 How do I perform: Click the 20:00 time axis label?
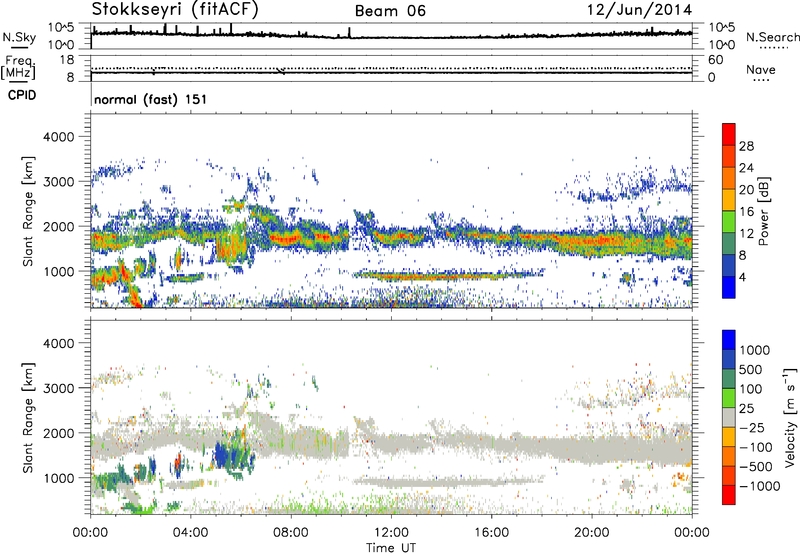[591, 533]
